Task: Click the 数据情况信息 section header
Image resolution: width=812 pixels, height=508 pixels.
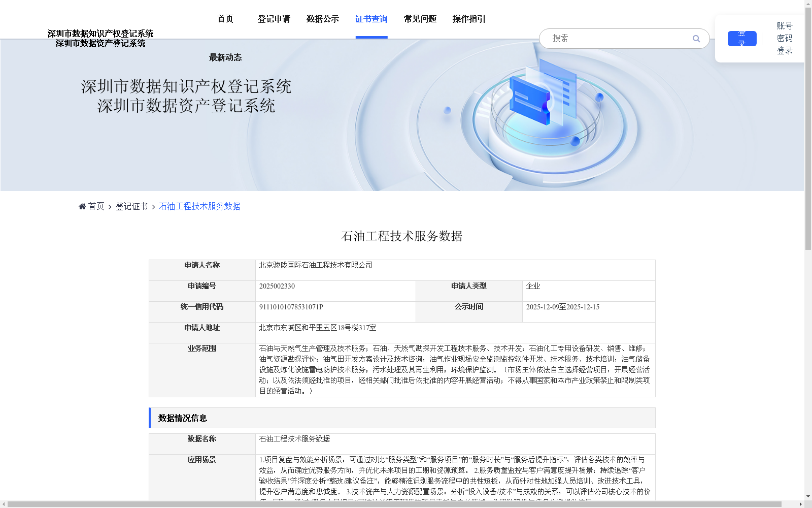Action: (402, 418)
